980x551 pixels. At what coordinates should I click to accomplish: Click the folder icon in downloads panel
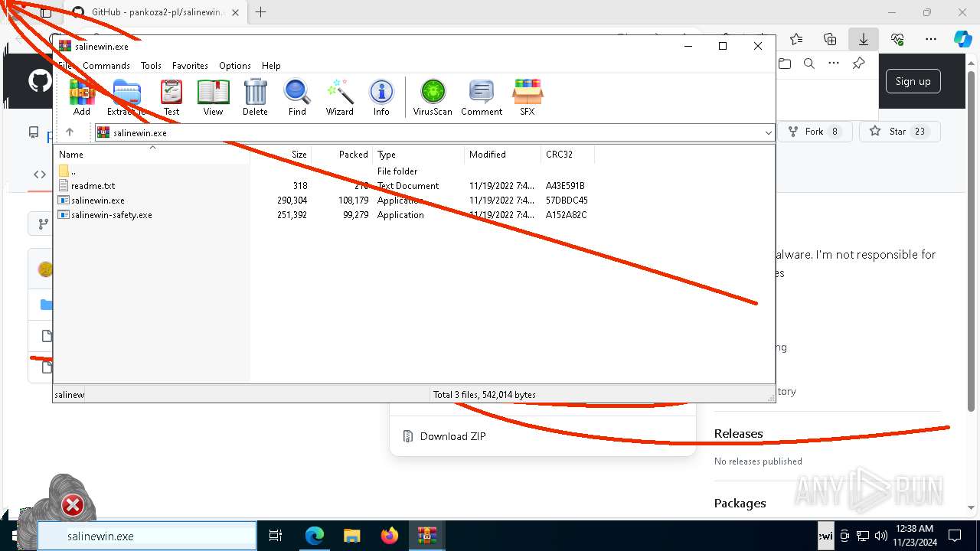784,64
